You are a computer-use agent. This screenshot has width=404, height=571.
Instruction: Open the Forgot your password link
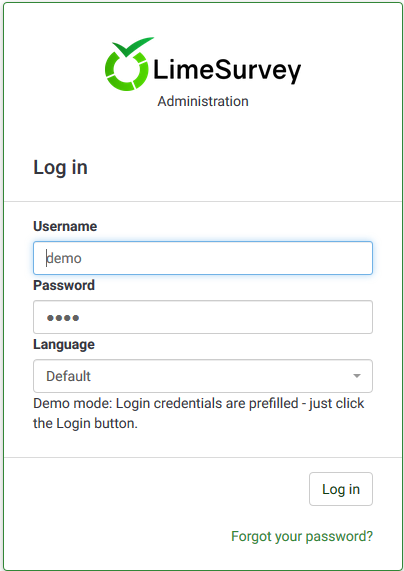pos(302,536)
